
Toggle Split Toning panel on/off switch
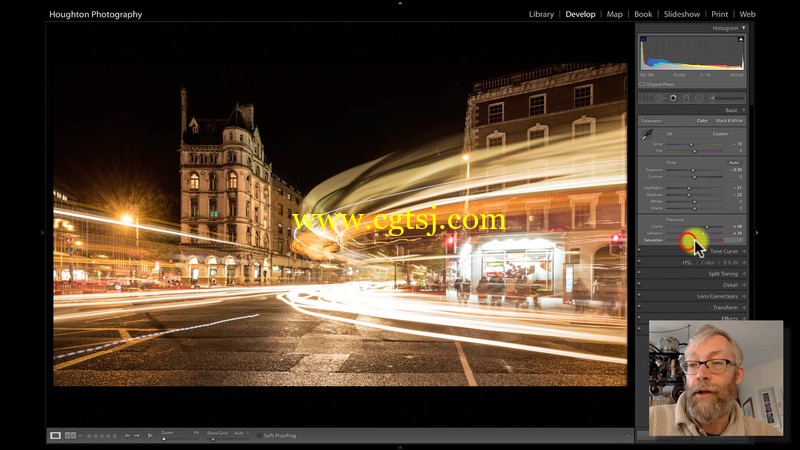[x=639, y=272]
